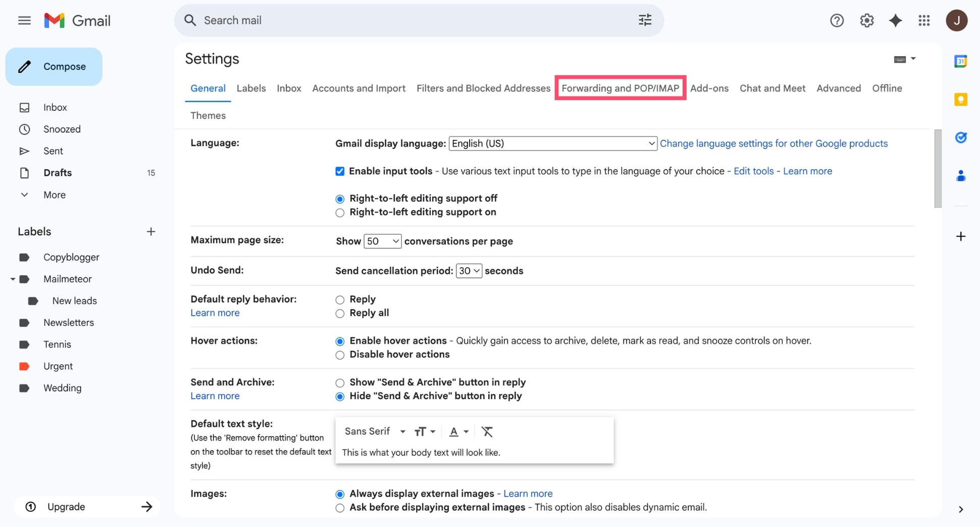Image resolution: width=980 pixels, height=527 pixels.
Task: Click the Gemini sparkle icon
Action: 896,20
